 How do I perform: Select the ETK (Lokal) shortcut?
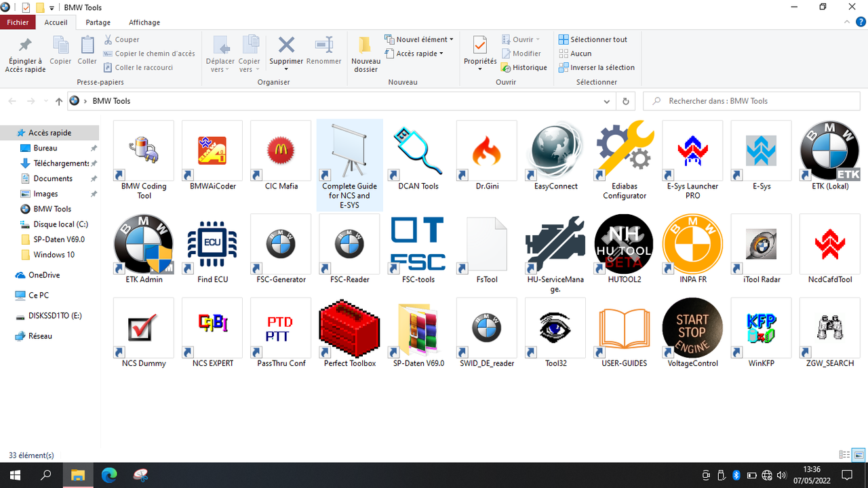click(x=830, y=156)
